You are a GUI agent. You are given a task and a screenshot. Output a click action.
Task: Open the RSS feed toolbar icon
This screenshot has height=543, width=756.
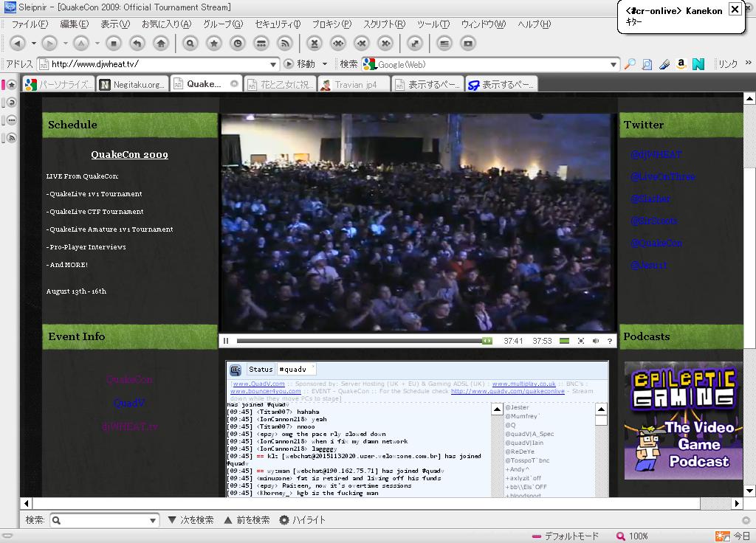285,44
